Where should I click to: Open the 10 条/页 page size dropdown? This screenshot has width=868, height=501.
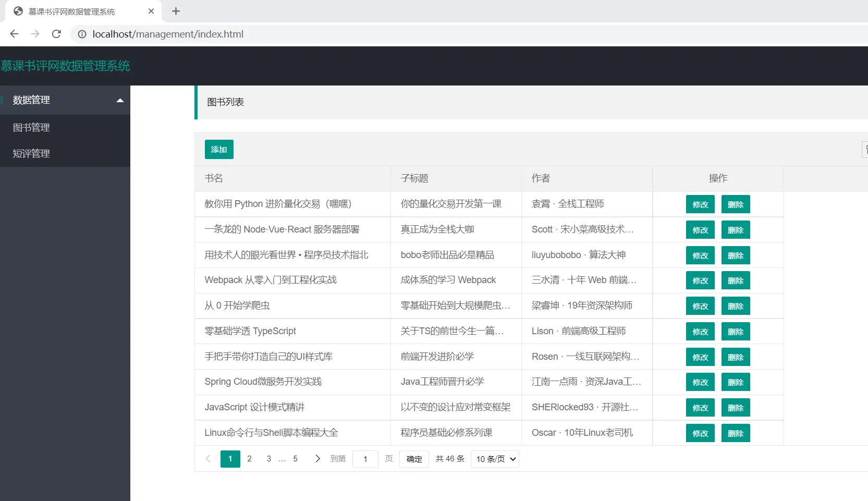click(x=495, y=459)
